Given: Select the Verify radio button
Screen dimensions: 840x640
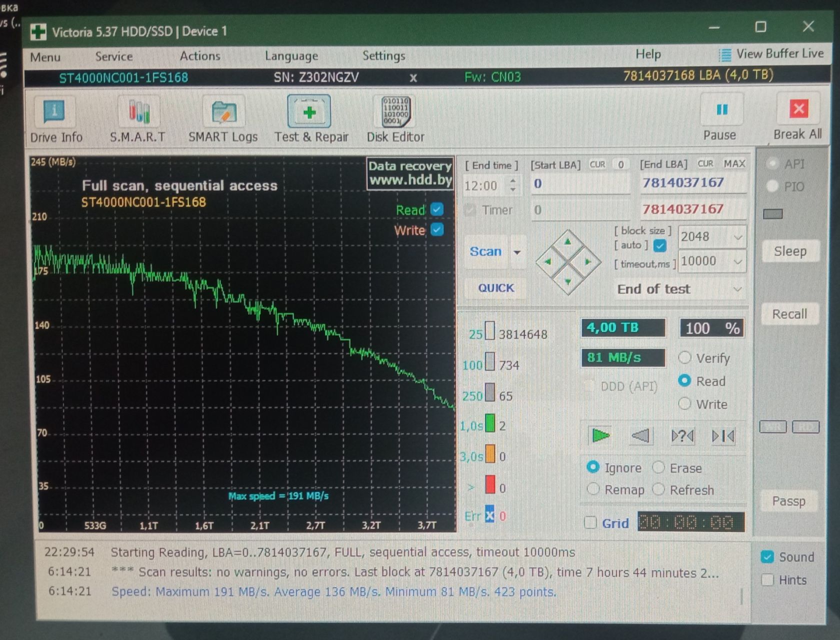Looking at the screenshot, I should point(684,358).
